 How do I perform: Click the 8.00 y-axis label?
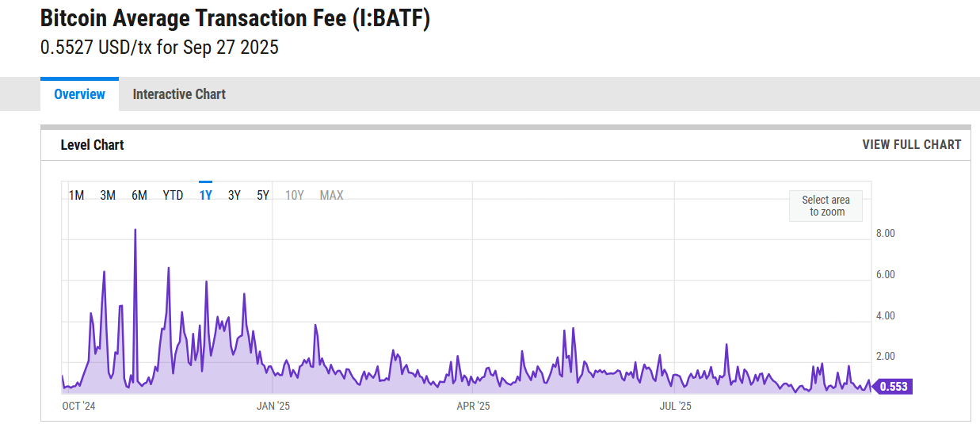pos(885,234)
